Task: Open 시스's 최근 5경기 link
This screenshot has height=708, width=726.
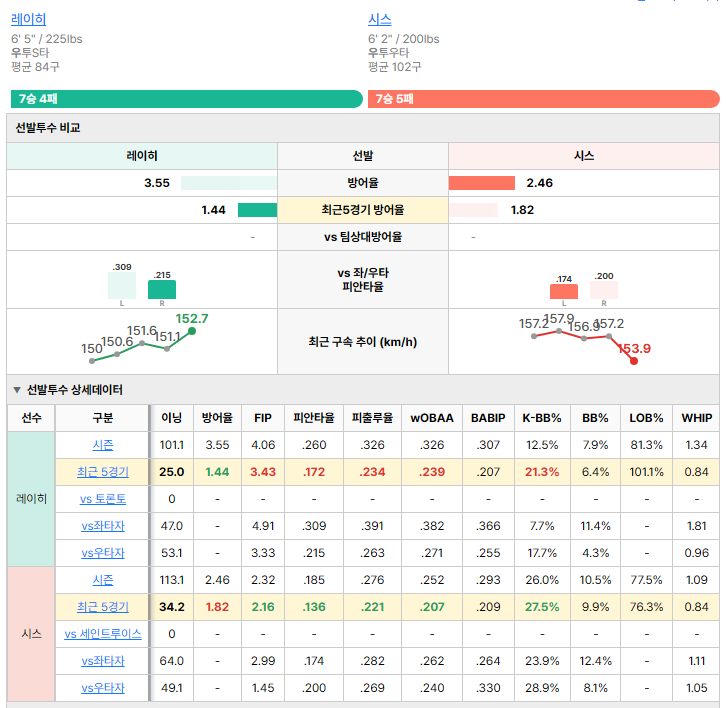Action: tap(103, 607)
